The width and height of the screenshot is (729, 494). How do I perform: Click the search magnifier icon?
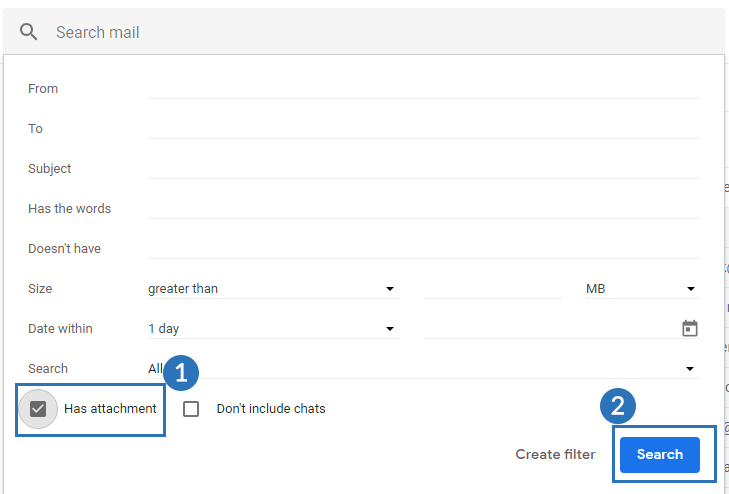coord(29,32)
